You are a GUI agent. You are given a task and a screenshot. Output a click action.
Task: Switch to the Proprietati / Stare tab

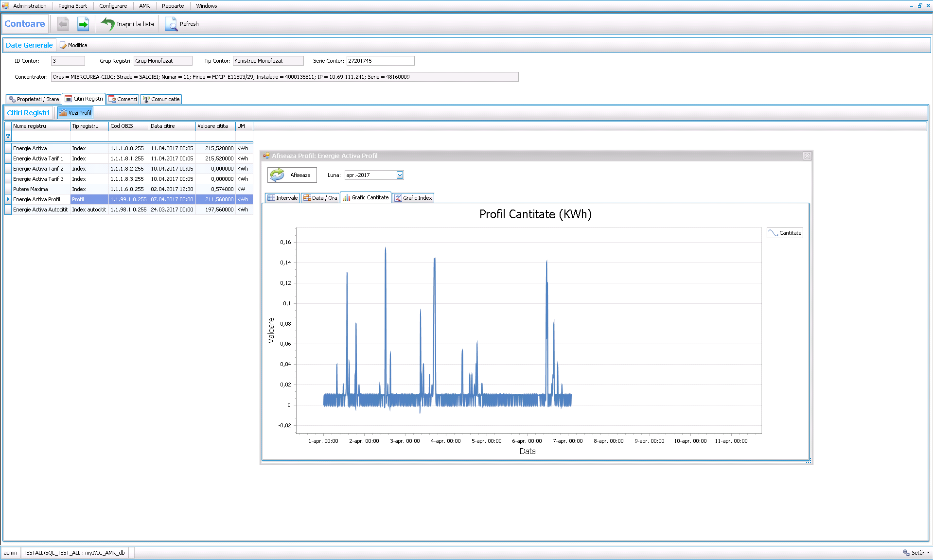(34, 99)
